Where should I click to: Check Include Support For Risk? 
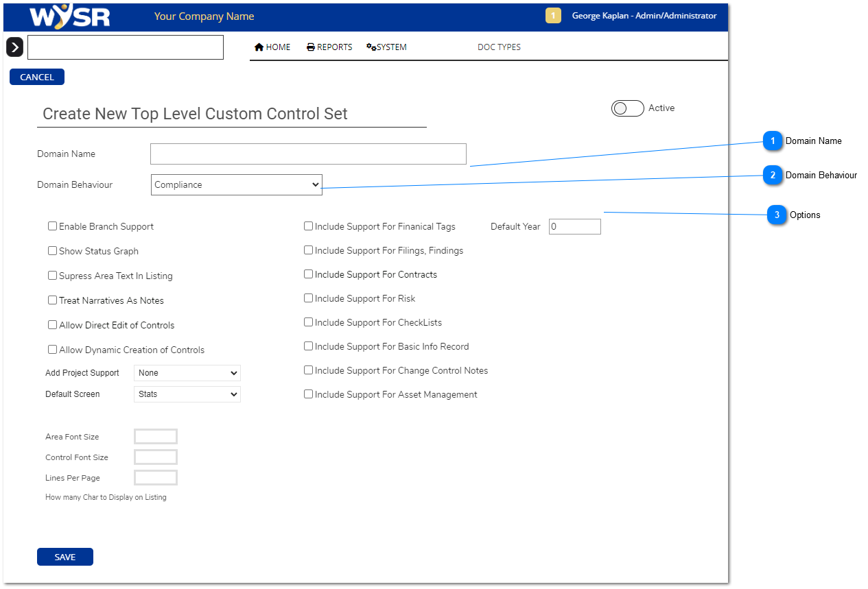[309, 298]
